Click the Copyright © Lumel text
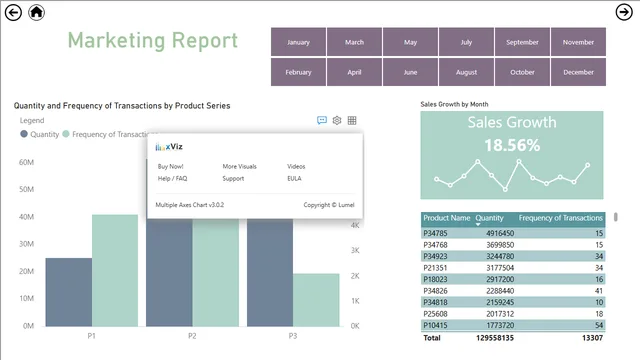 click(329, 204)
